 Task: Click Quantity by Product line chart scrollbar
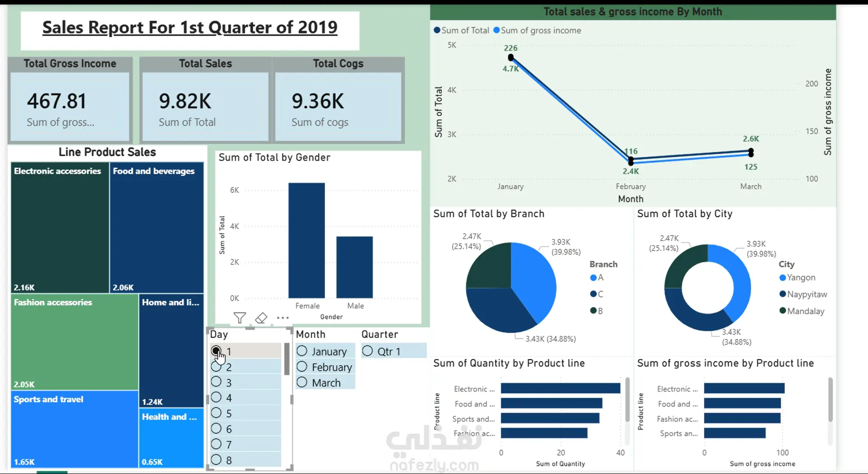pos(627,400)
